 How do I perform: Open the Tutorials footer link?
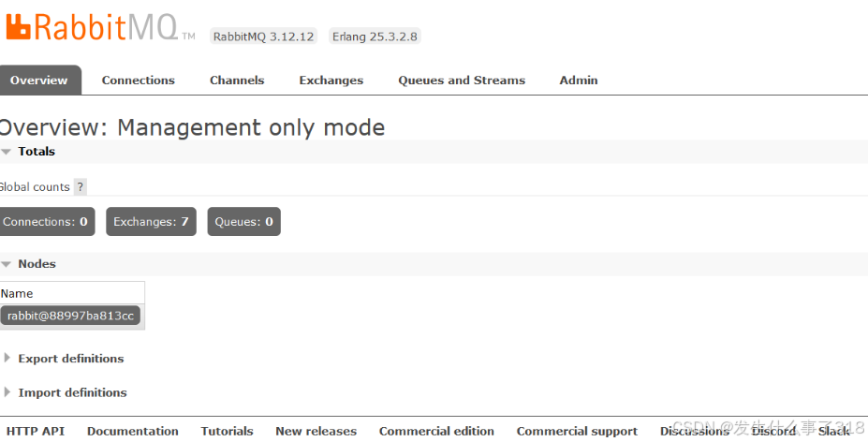pyautogui.click(x=227, y=431)
